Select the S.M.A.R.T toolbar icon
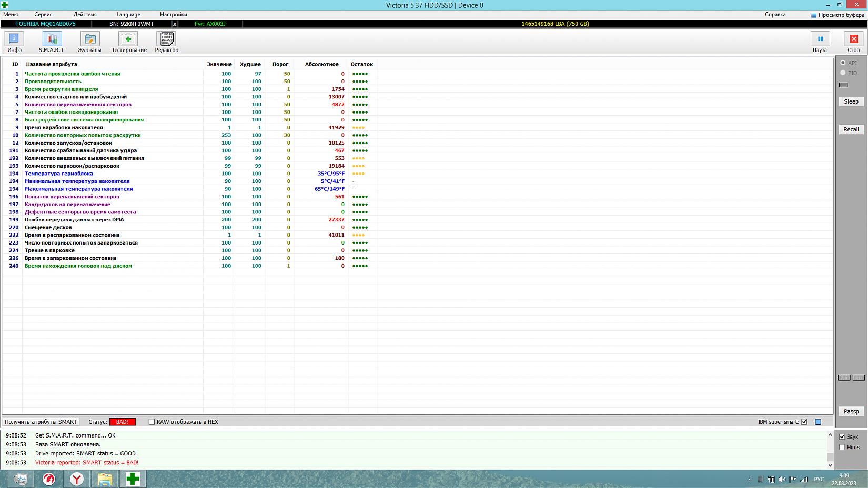868x488 pixels. tap(52, 39)
